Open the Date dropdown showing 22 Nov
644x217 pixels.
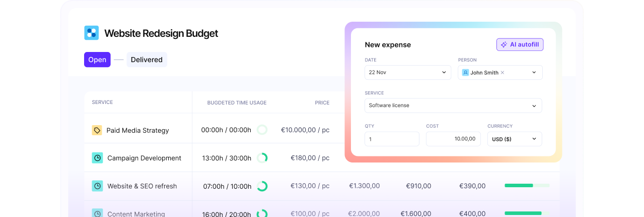407,72
